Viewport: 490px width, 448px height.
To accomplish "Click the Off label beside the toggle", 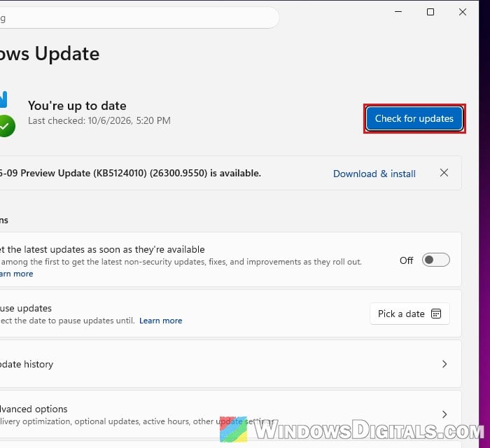I will pos(406,260).
